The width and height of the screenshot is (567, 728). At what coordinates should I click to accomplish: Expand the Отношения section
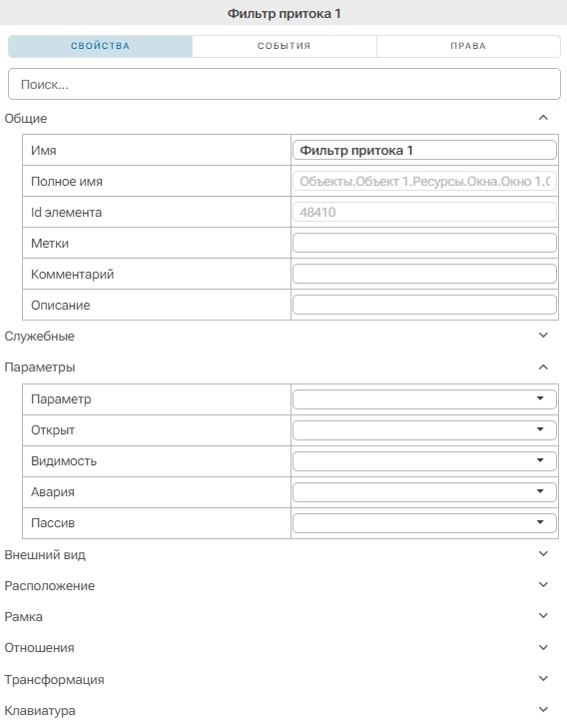point(543,647)
